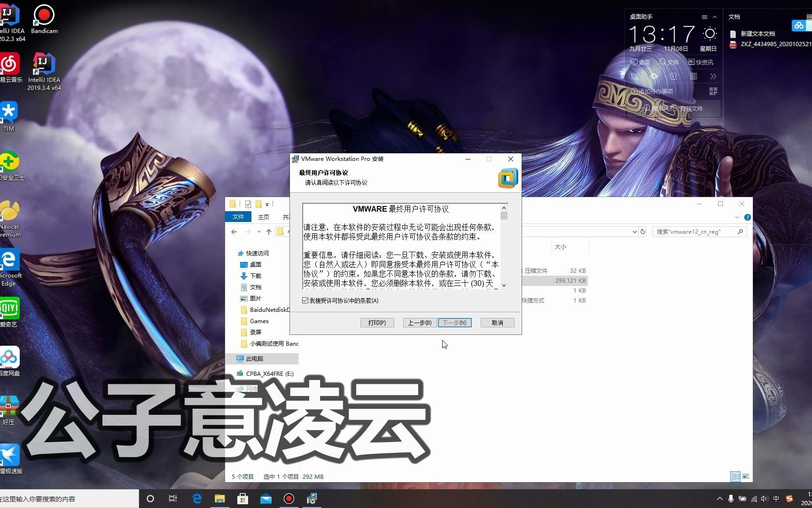Open the 新建文本文档 file in 文档 panel
The image size is (812, 508).
[x=753, y=33]
